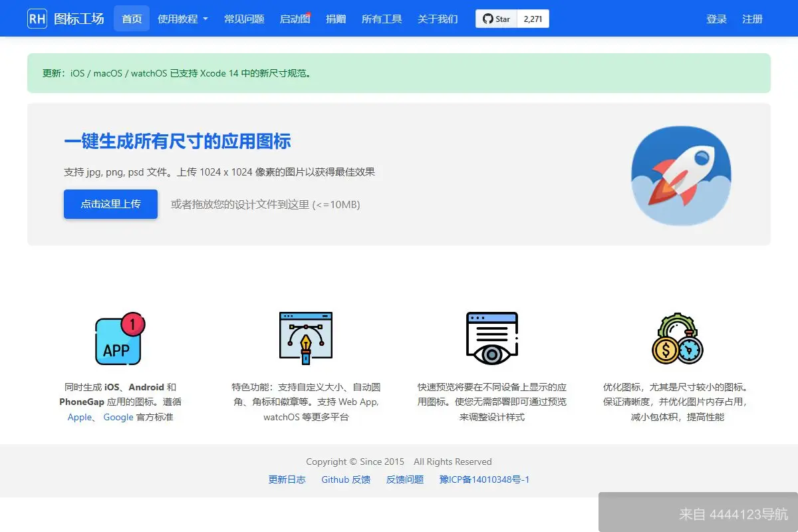This screenshot has height=532, width=798.
Task: Open the Apple official guidelines link
Action: 78,417
